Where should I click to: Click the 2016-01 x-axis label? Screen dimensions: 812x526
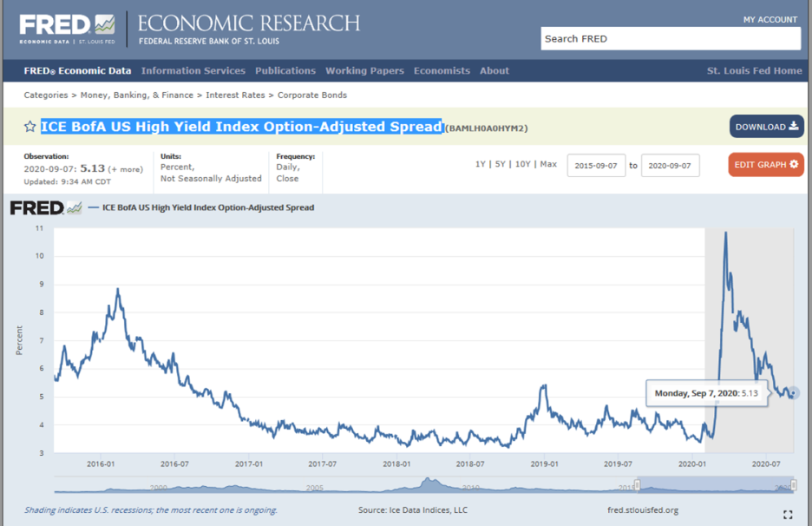(101, 464)
